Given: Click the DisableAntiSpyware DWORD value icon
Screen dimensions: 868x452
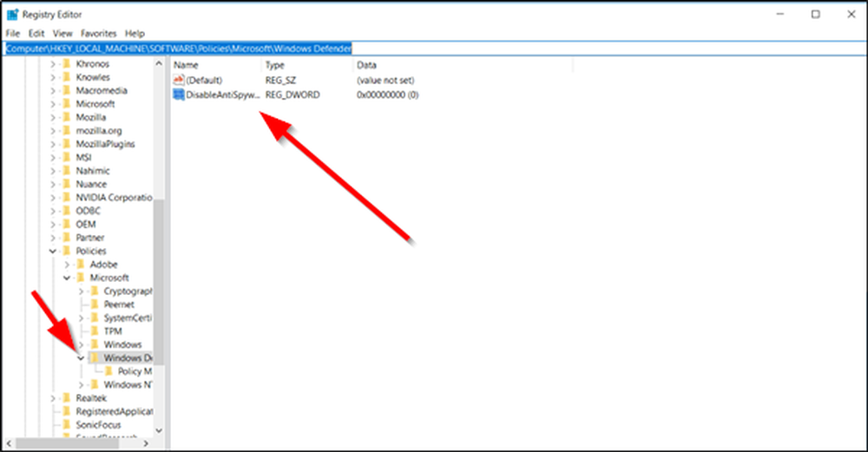Looking at the screenshot, I should [x=179, y=94].
